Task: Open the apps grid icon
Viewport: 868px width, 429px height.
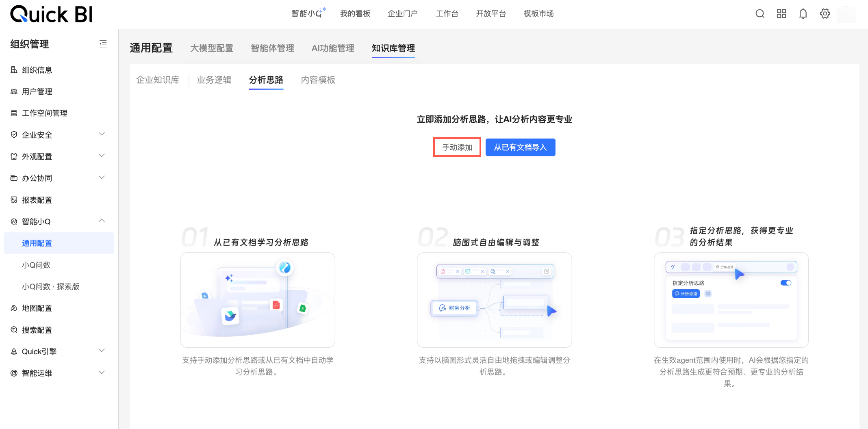Action: [x=781, y=14]
